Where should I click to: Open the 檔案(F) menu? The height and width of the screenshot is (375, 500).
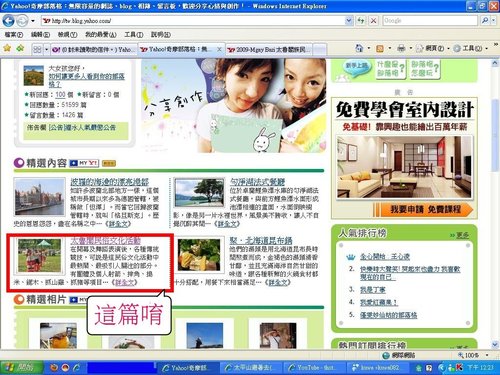[x=14, y=35]
